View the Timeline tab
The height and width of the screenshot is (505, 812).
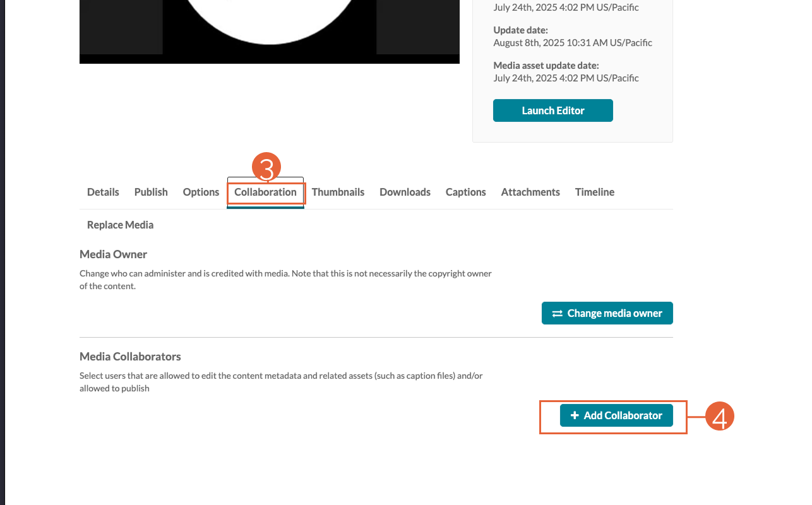click(x=594, y=192)
